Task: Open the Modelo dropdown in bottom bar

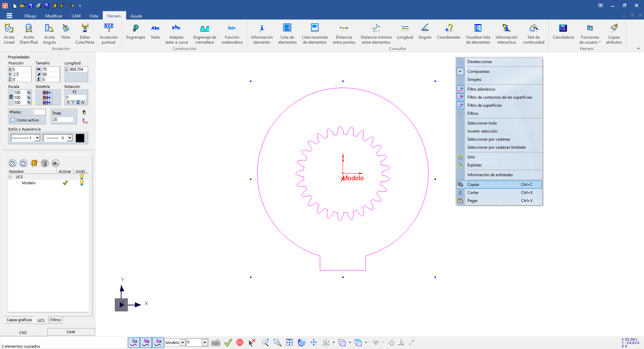Action: click(183, 343)
